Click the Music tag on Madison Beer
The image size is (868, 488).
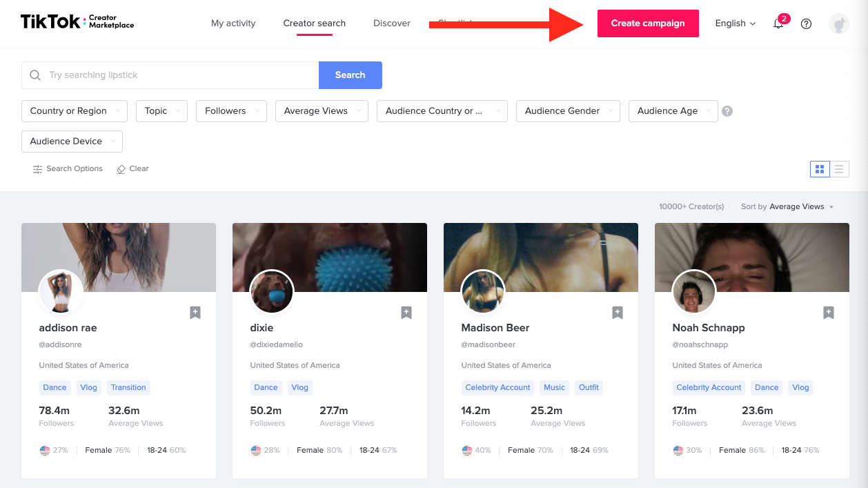[x=555, y=388]
